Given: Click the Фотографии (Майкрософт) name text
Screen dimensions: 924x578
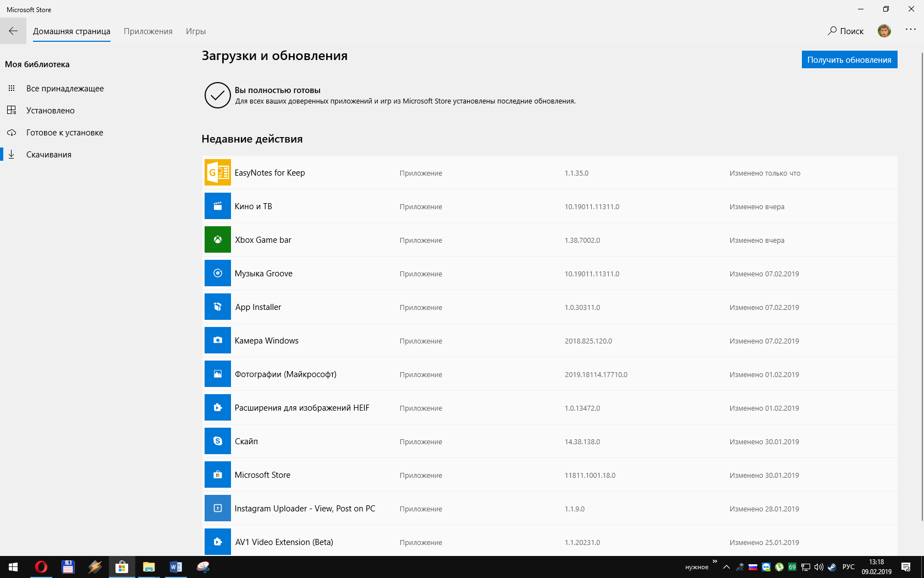Looking at the screenshot, I should tap(285, 374).
